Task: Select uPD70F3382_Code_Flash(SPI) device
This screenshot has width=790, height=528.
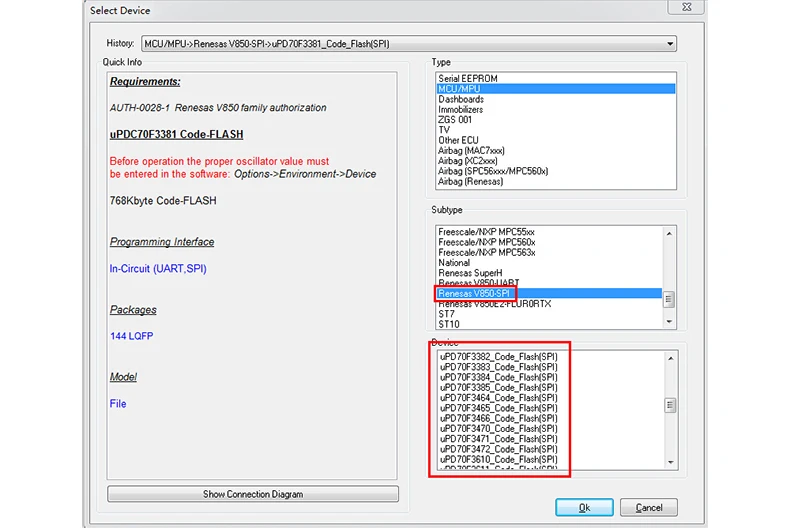Action: [x=499, y=357]
